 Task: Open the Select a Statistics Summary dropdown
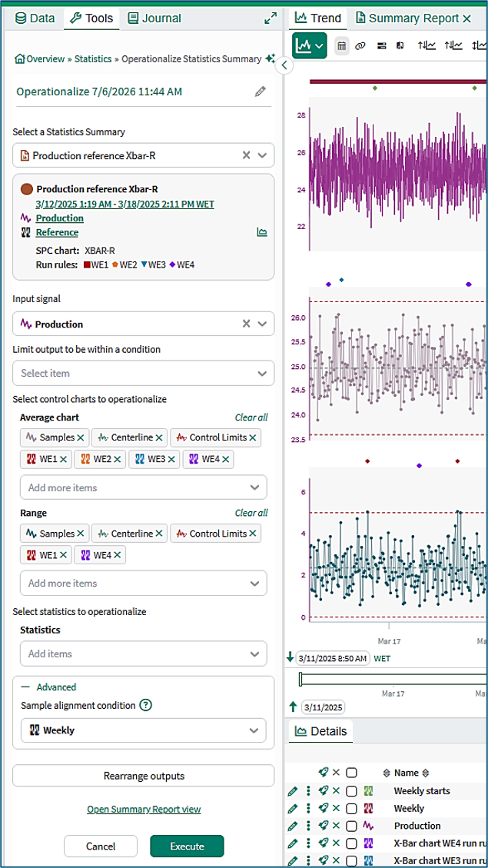[x=143, y=155]
